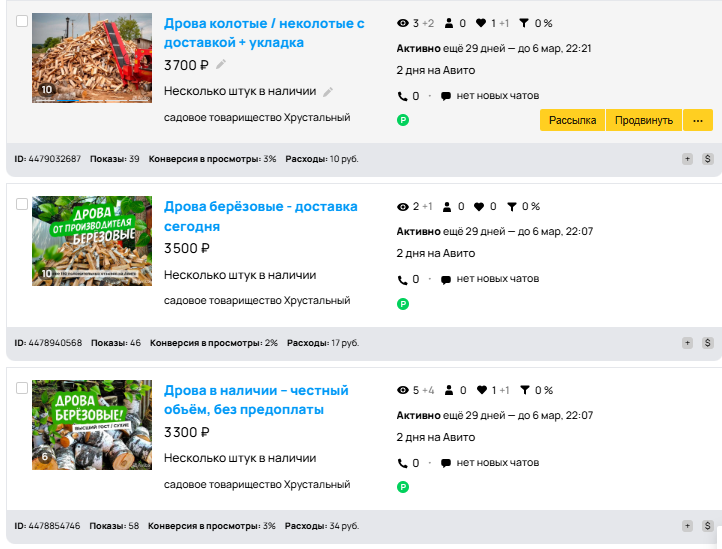
Task: Click the plus icon on listing ID 4479032687
Action: [688, 158]
